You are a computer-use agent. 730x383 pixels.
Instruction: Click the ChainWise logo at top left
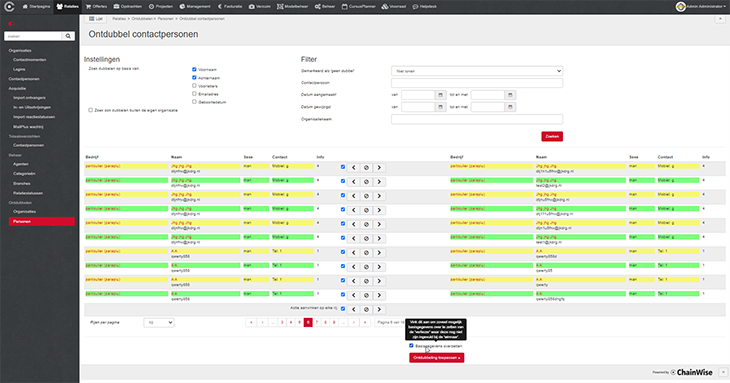9,7
